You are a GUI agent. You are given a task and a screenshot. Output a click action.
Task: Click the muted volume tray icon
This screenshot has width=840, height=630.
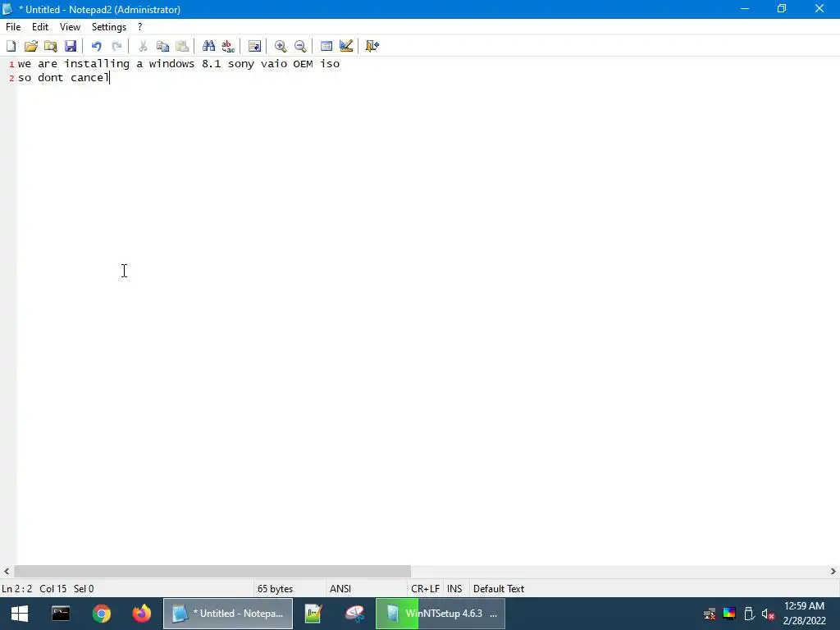pos(768,614)
